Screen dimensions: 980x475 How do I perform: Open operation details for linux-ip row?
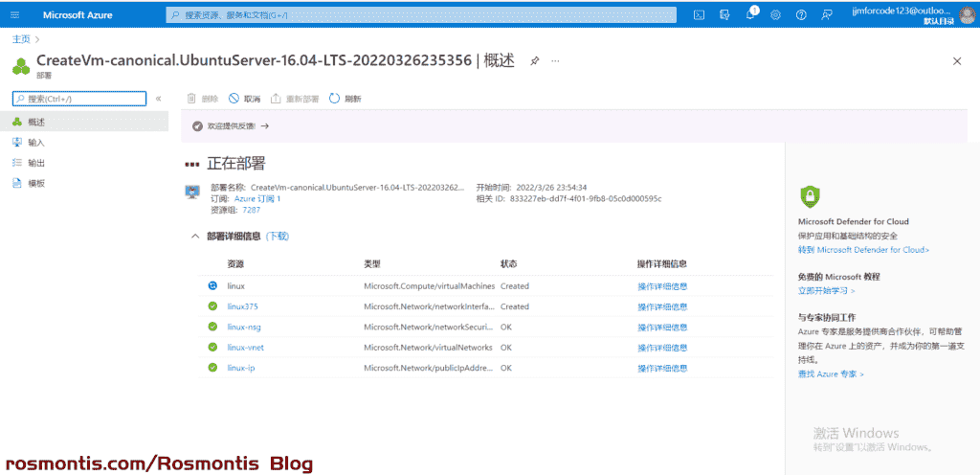(x=662, y=368)
